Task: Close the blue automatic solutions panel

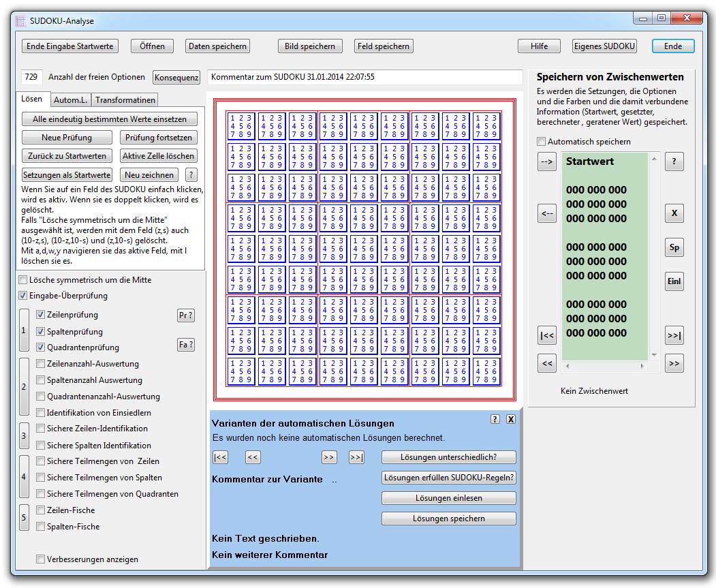Action: (511, 420)
